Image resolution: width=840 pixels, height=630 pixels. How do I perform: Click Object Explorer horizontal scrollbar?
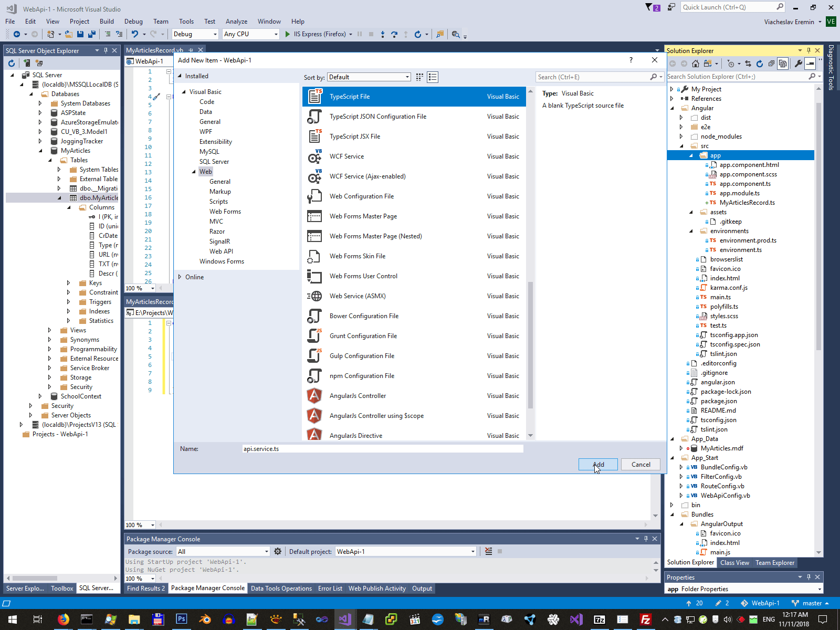35,578
